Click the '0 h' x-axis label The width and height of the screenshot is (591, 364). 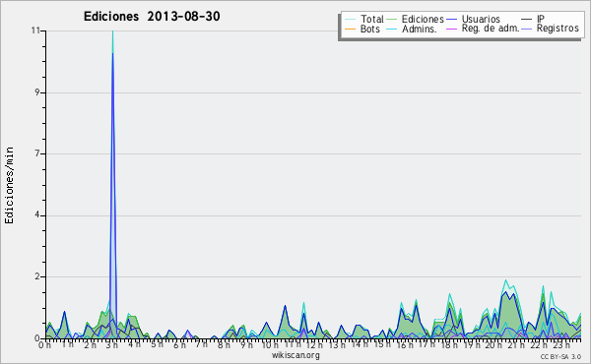[45, 344]
